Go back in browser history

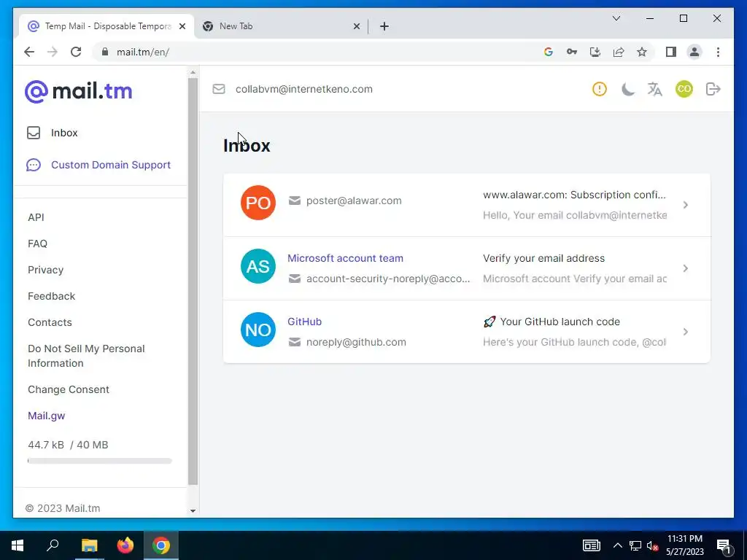coord(29,52)
